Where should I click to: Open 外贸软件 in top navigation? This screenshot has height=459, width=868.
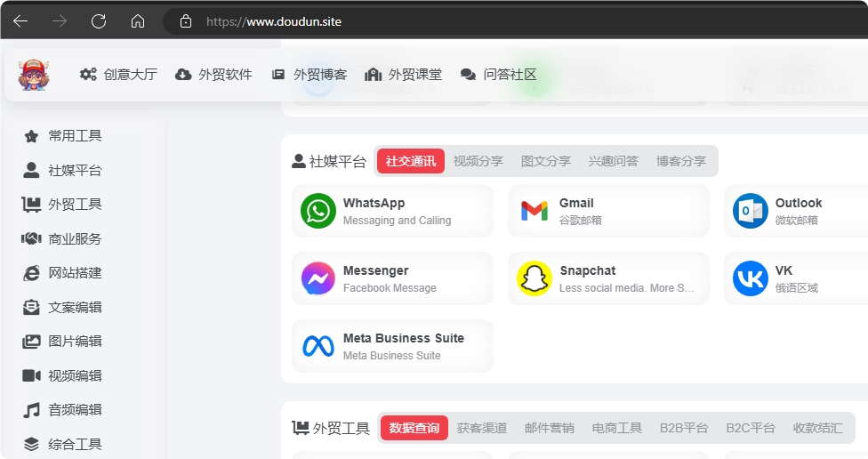tap(213, 74)
